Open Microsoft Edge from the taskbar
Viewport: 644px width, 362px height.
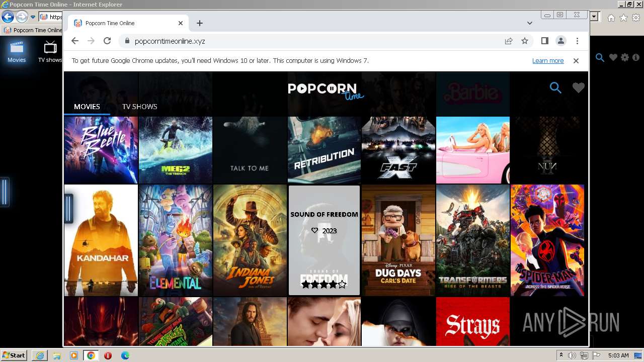(125, 355)
